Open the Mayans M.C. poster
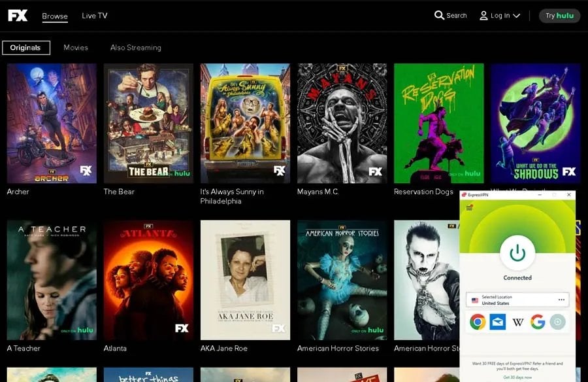The width and height of the screenshot is (588, 382). [x=342, y=123]
